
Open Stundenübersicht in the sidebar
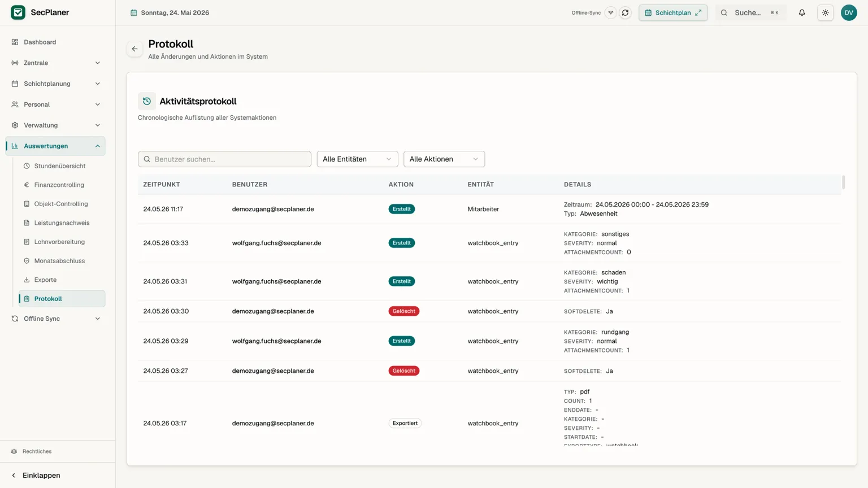62,166
